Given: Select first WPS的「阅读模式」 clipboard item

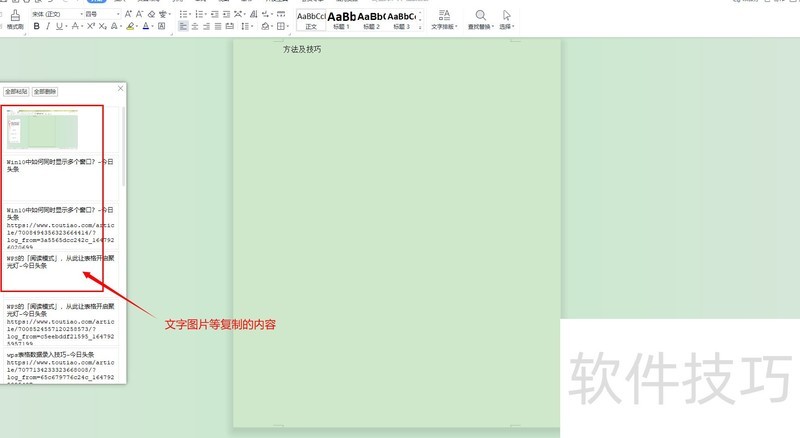Looking at the screenshot, I should click(61, 275).
